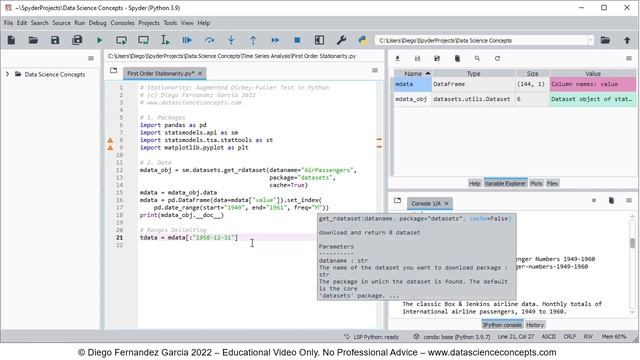This screenshot has width=640, height=360.
Task: Search variables in Variable Explorer
Action: point(477,58)
